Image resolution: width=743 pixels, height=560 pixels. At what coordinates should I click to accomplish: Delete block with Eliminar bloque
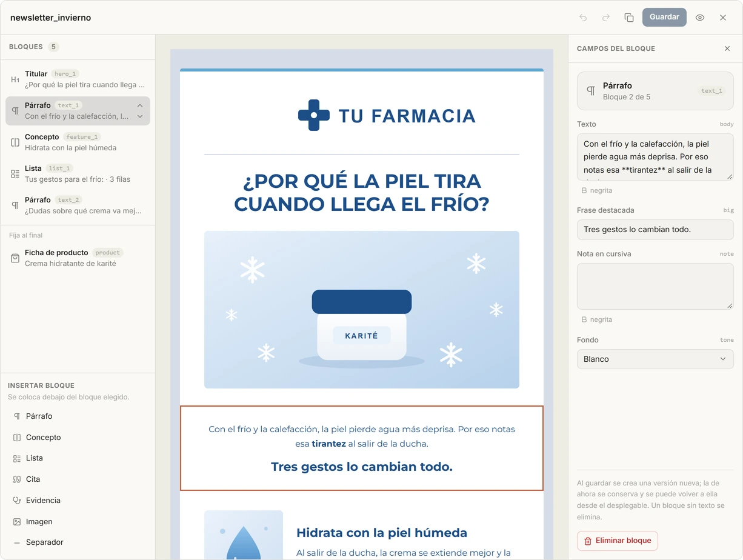(617, 541)
